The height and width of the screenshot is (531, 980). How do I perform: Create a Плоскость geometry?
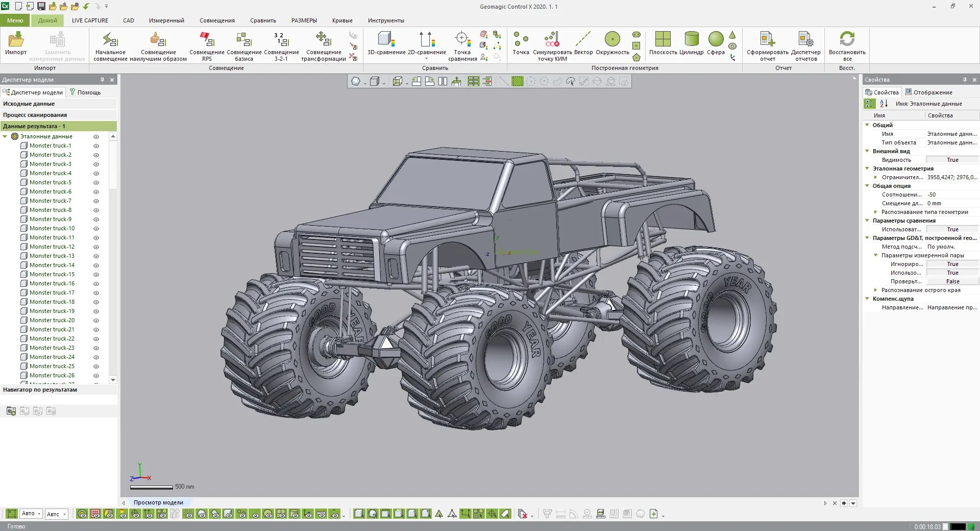pos(663,43)
